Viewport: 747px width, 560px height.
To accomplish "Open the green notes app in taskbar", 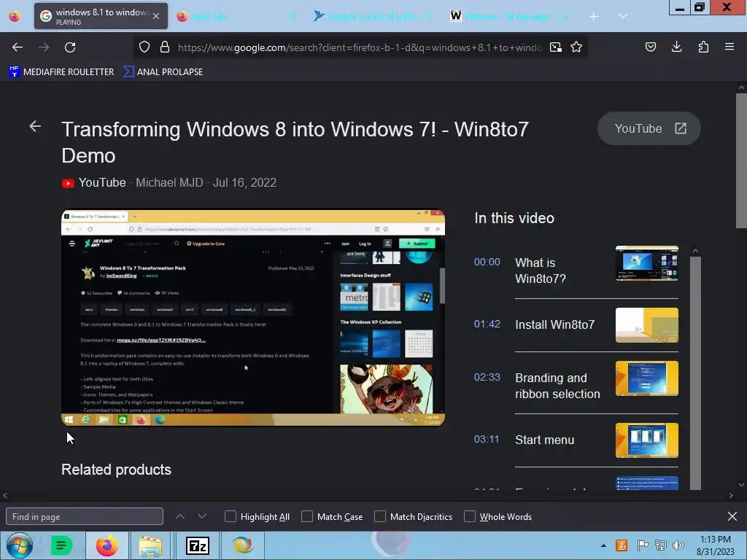I will (x=61, y=545).
